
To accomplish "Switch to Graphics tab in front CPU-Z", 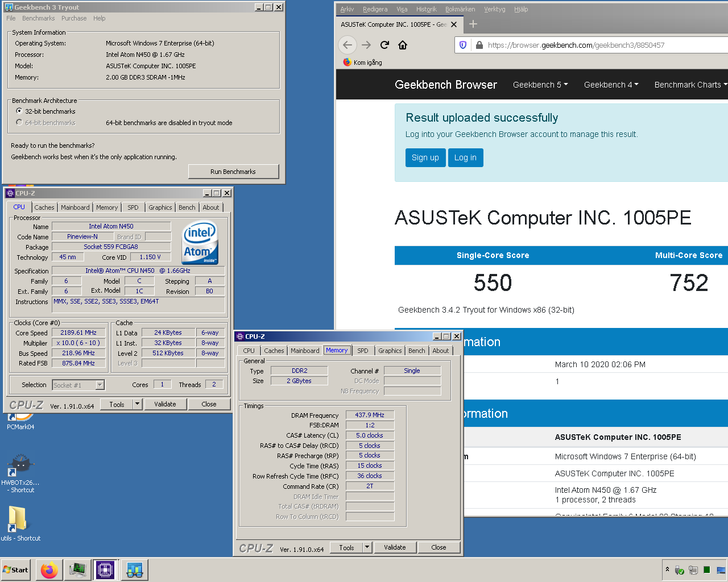I will [x=390, y=351].
